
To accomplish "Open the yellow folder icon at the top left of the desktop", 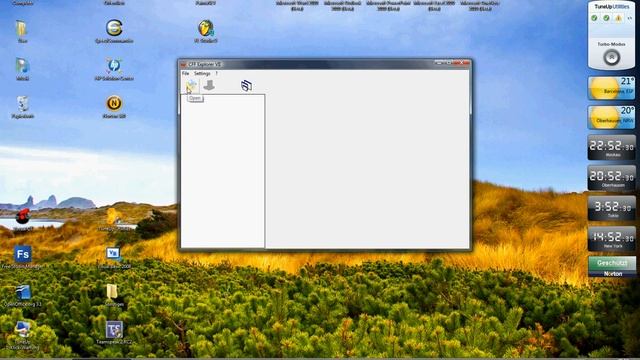I will pos(22,29).
